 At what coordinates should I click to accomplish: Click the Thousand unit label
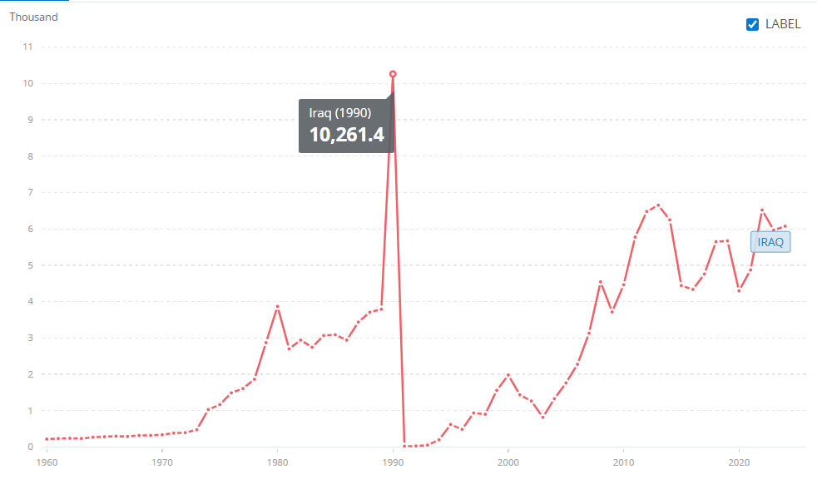click(x=33, y=17)
